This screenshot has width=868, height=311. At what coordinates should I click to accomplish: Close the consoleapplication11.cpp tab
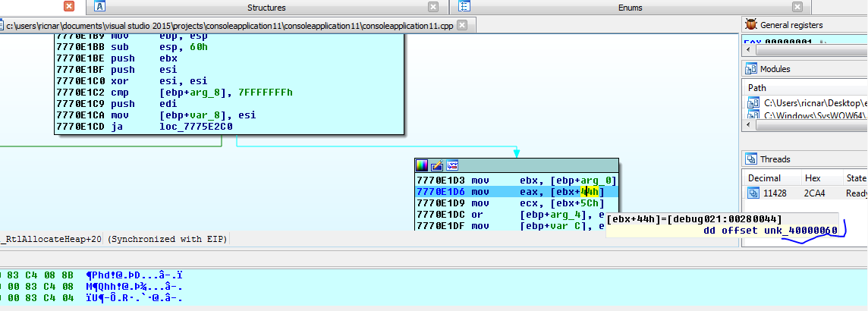461,26
